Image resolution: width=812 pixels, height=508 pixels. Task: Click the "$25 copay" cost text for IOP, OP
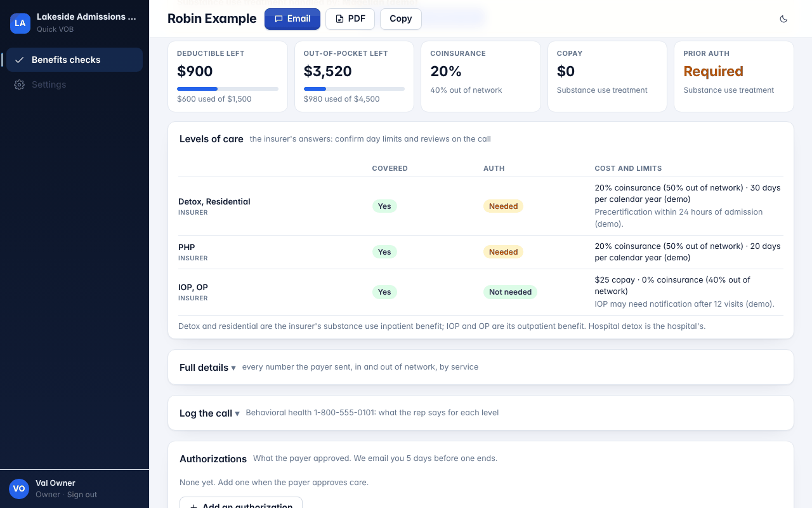coord(615,279)
